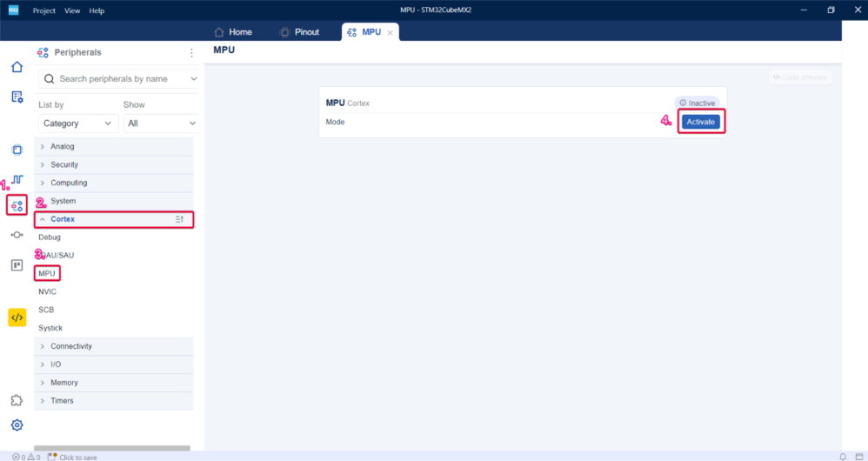Click the Search peripherals by name field

(x=118, y=79)
